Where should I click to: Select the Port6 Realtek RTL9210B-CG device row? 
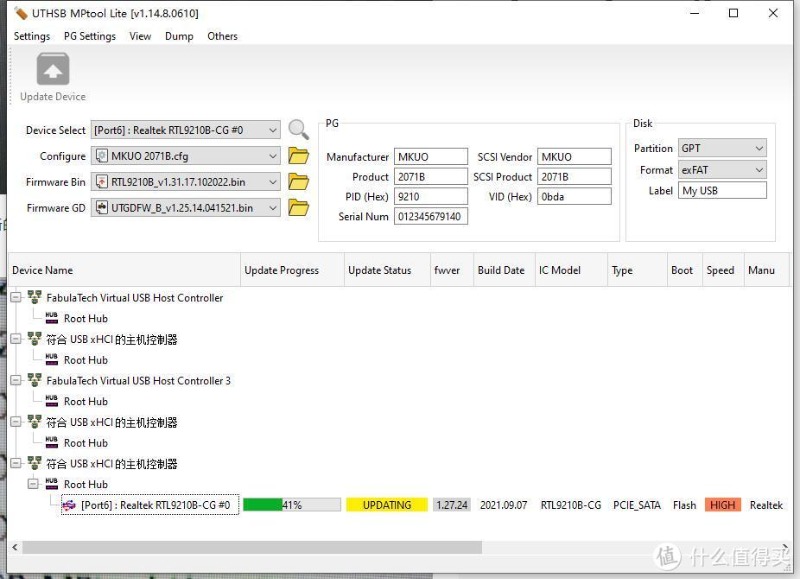(x=155, y=505)
